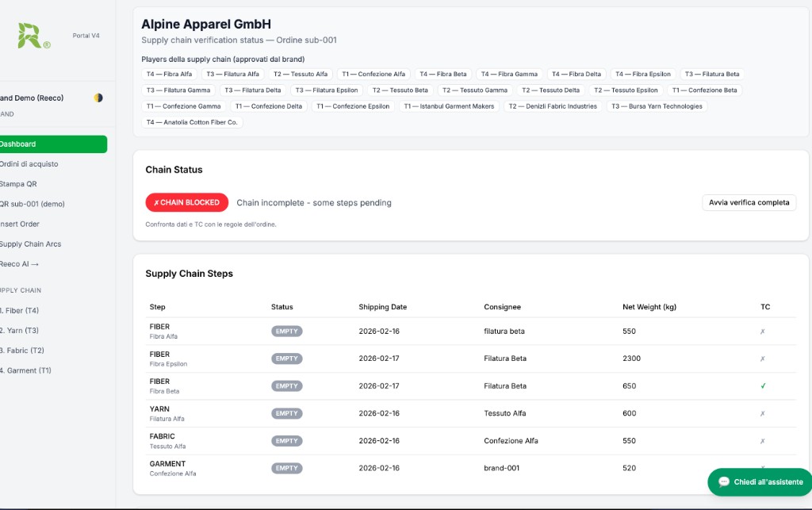Go to Yarn (T3) step
The height and width of the screenshot is (510, 812).
point(20,330)
